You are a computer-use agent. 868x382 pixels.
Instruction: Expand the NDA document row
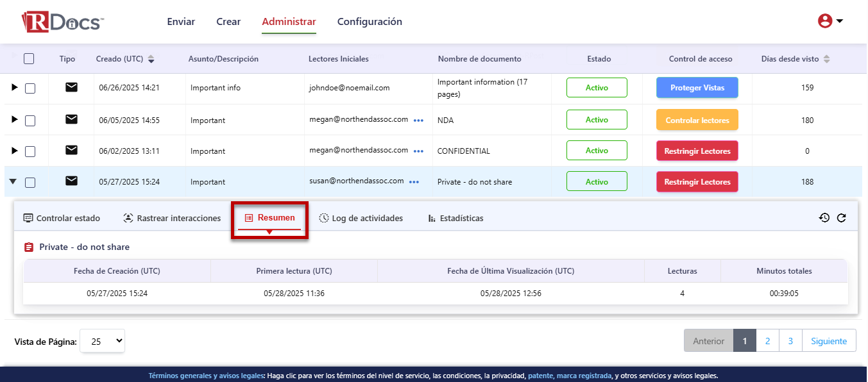(14, 120)
